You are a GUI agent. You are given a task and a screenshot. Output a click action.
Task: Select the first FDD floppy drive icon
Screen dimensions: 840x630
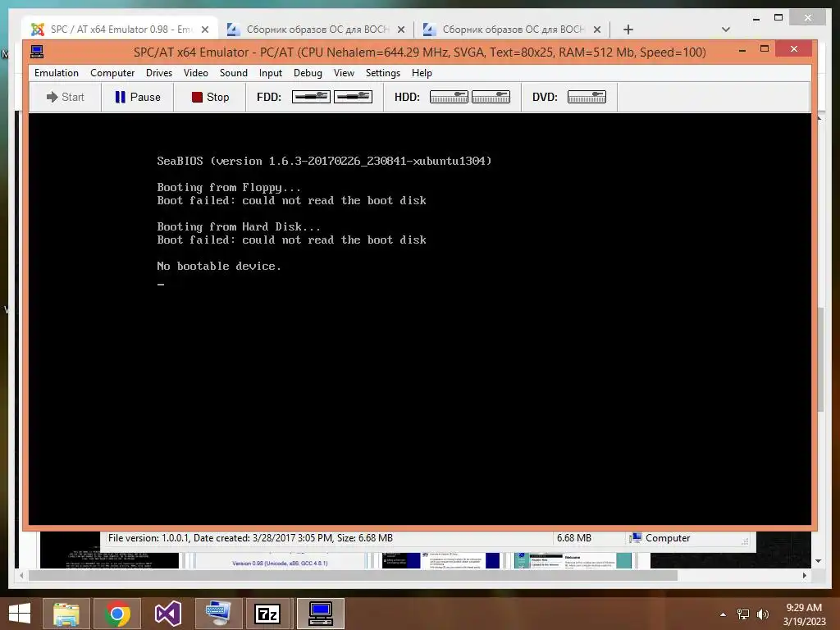(x=311, y=97)
